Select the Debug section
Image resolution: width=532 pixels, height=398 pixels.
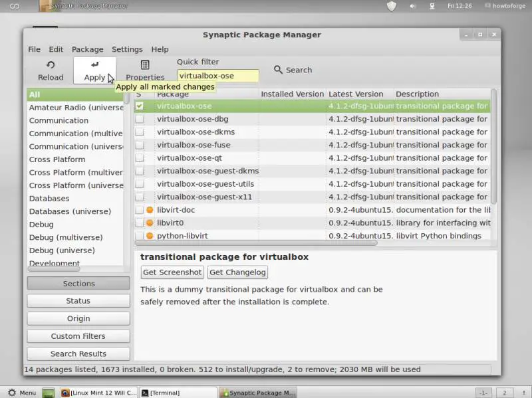pyautogui.click(x=75, y=225)
